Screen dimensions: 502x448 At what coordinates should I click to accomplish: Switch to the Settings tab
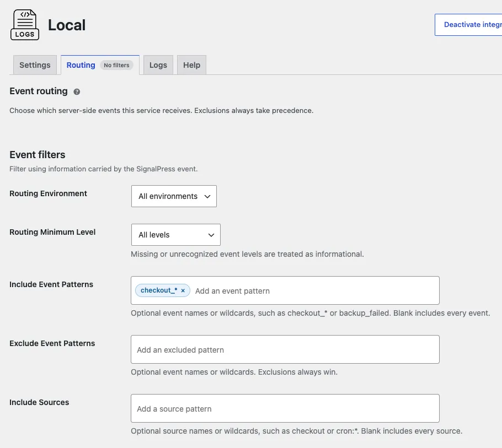click(35, 65)
